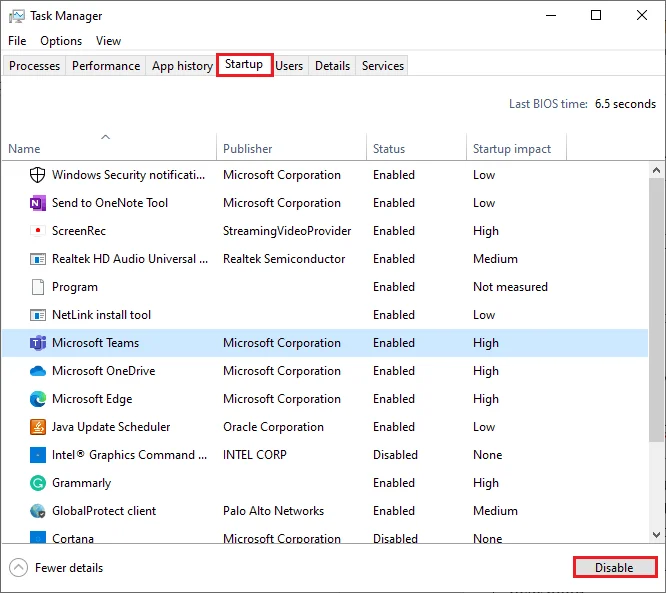Click the GlobalProtect client globe icon

click(37, 511)
